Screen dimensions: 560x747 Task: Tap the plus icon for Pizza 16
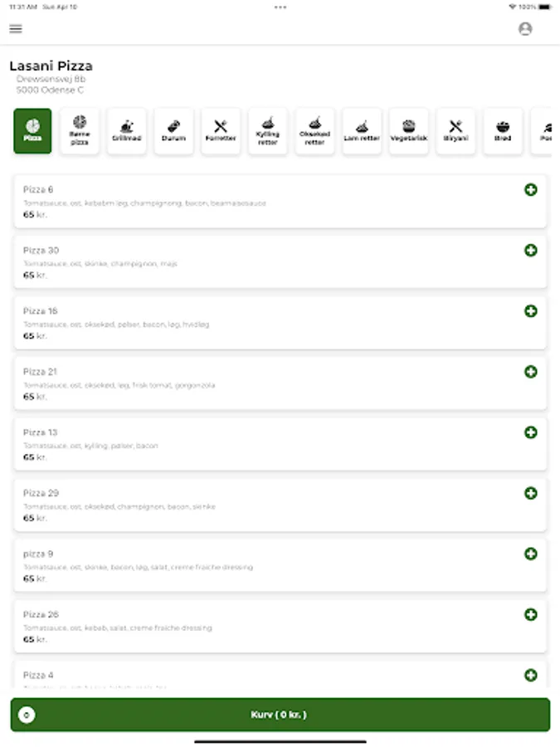531,311
